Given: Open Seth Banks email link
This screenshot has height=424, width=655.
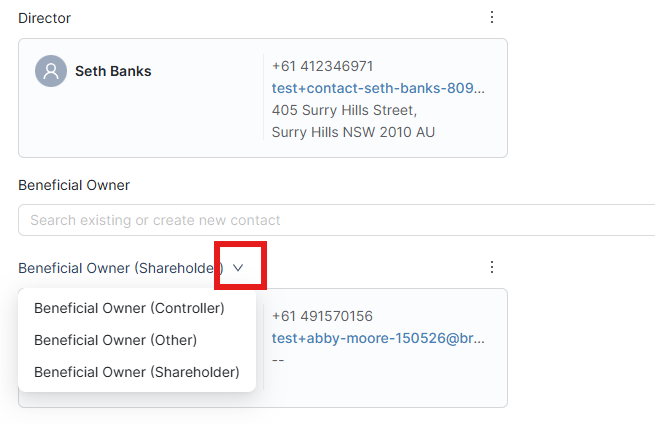Looking at the screenshot, I should point(378,88).
